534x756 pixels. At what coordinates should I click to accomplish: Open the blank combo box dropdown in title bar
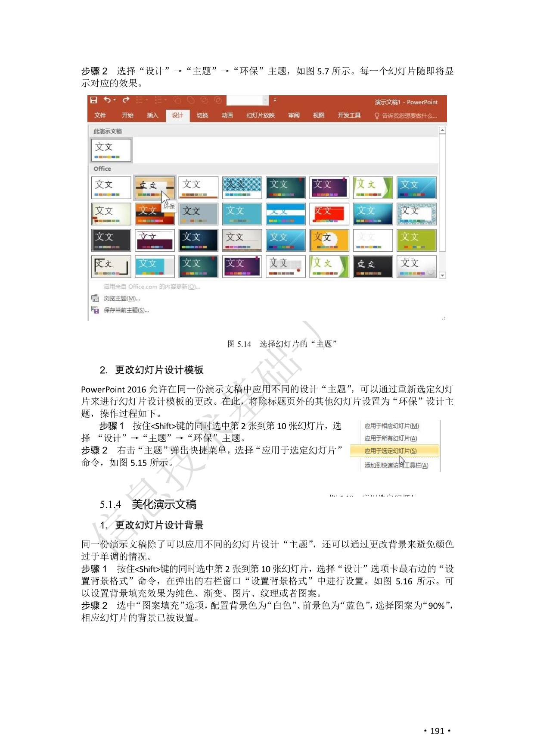pos(265,100)
